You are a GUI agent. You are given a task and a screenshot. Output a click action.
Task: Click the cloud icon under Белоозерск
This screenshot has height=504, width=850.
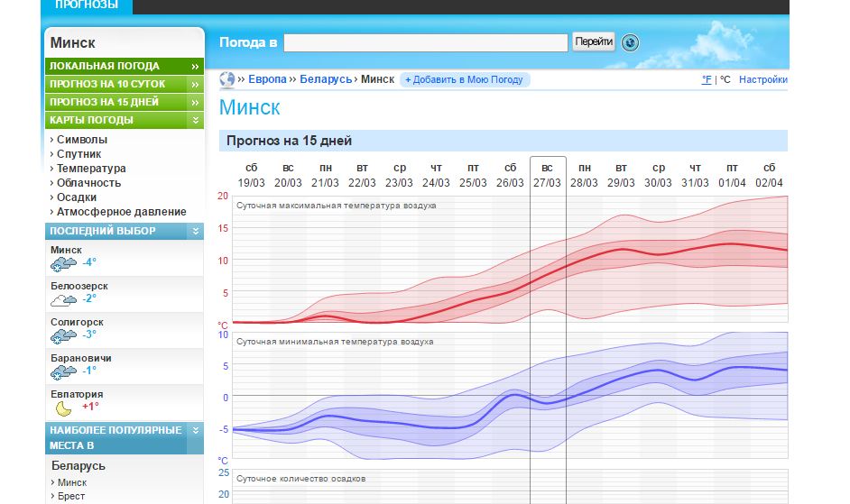62,299
